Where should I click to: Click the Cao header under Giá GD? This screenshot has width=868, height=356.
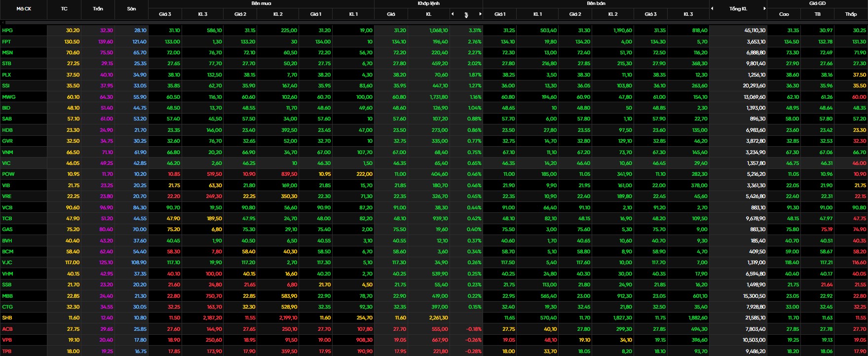(x=784, y=14)
